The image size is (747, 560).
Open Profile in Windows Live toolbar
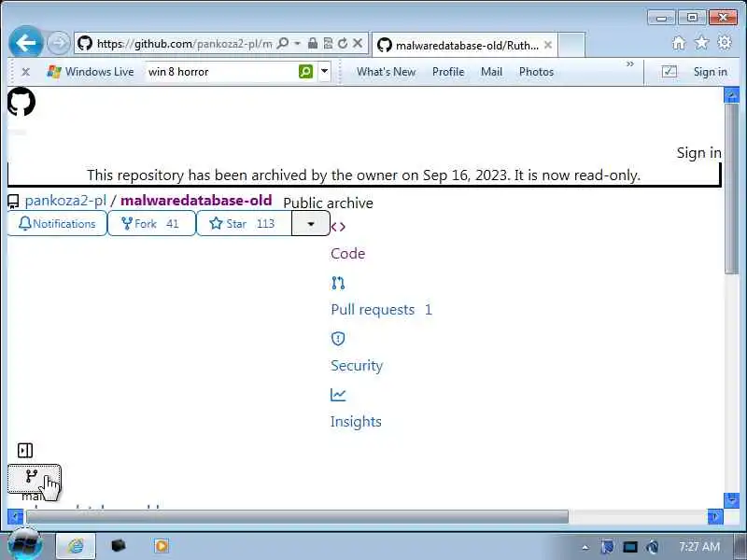(x=448, y=72)
